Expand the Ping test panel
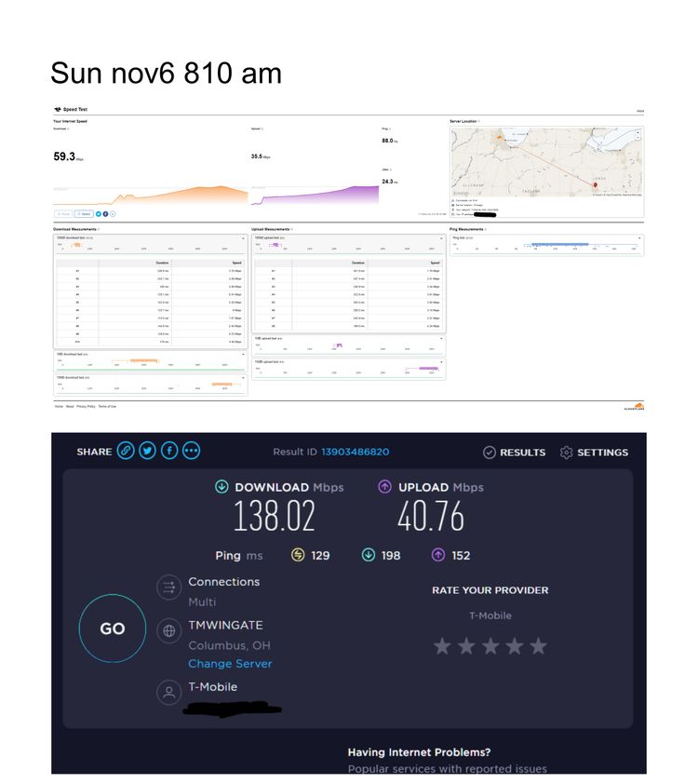The width and height of the screenshot is (698, 784). pos(639,238)
